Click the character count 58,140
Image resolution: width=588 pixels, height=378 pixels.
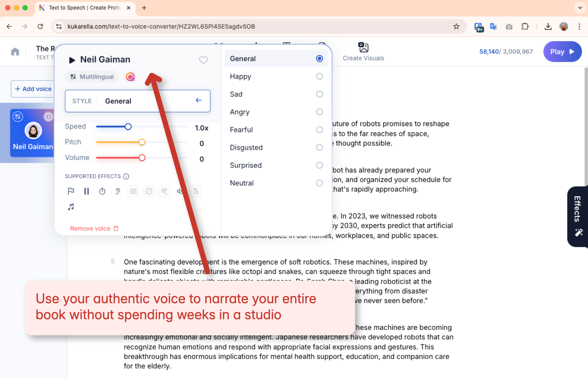[489, 52]
